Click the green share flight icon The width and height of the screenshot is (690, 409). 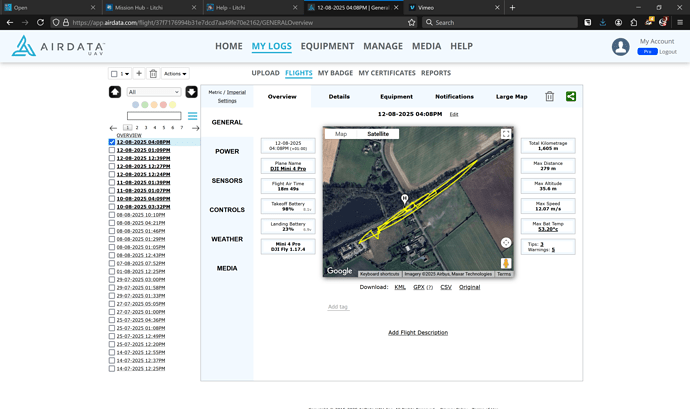click(x=571, y=96)
